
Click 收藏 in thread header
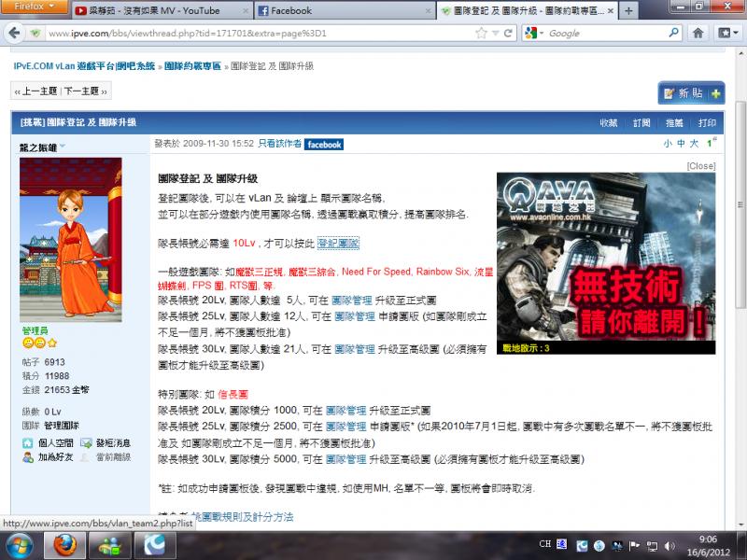tap(609, 123)
